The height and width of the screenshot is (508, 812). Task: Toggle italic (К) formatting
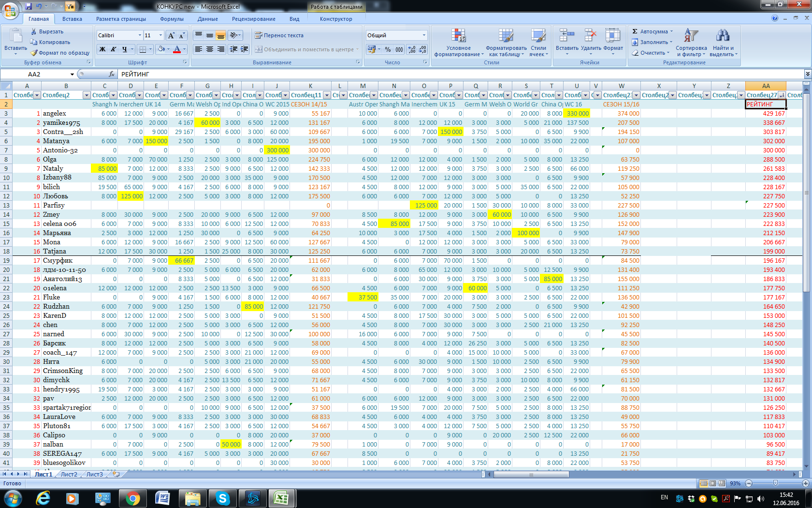click(113, 49)
